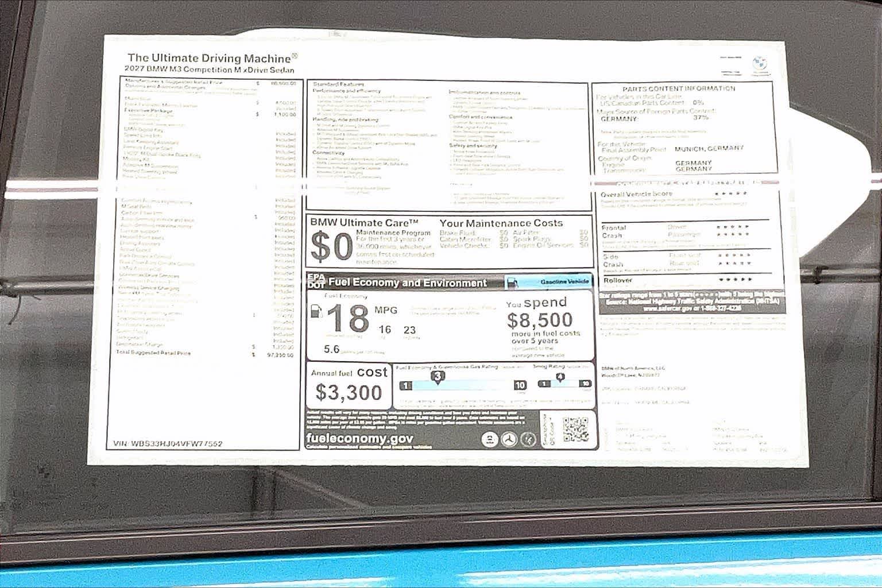Click the Overall Vehicle Score stars
Viewport: 882px width, 588px height.
click(732, 194)
